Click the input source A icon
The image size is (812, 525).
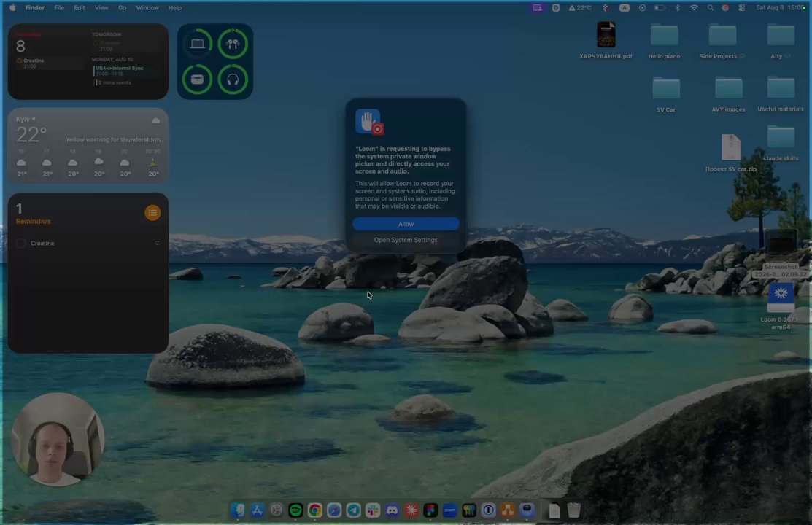[625, 8]
